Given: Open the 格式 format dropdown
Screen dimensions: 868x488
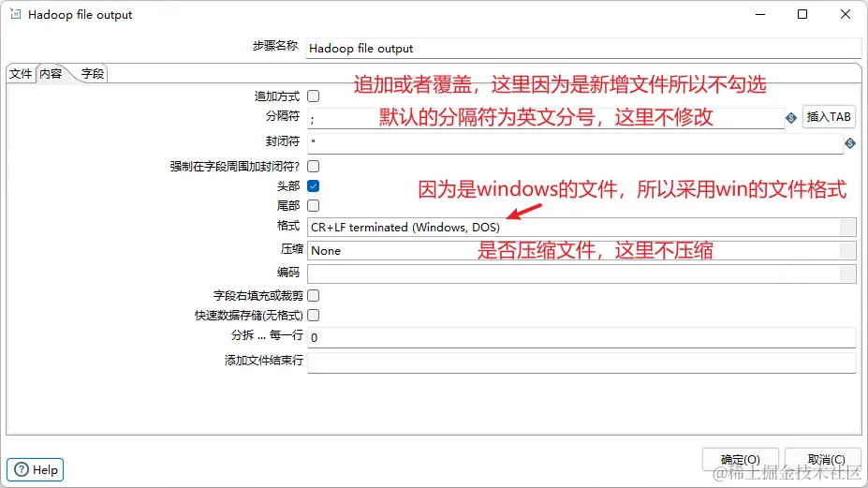Looking at the screenshot, I should [x=847, y=227].
